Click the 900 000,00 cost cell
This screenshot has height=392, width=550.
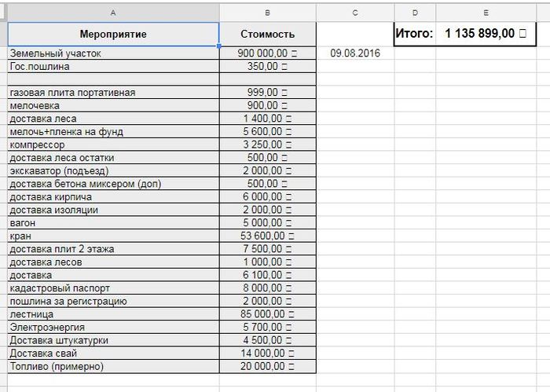(x=267, y=53)
